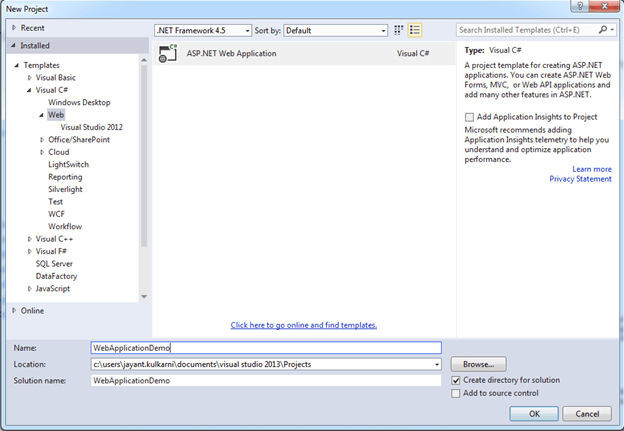Switch to small icons view
Viewport: 624px width, 431px height.
(x=398, y=30)
